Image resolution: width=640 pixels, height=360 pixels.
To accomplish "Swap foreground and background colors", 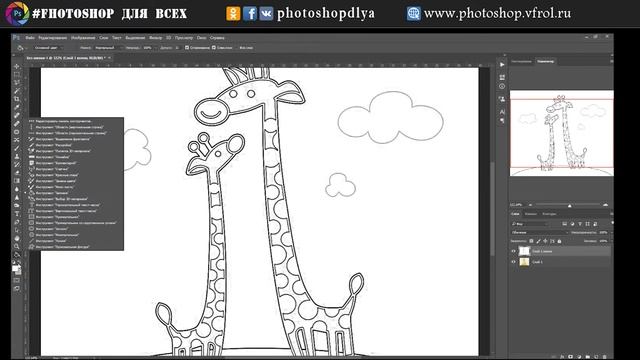I will point(19,263).
